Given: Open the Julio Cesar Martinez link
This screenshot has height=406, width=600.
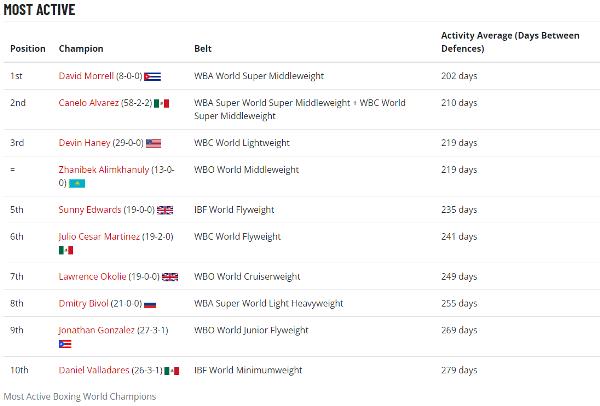Looking at the screenshot, I should click(x=99, y=237).
